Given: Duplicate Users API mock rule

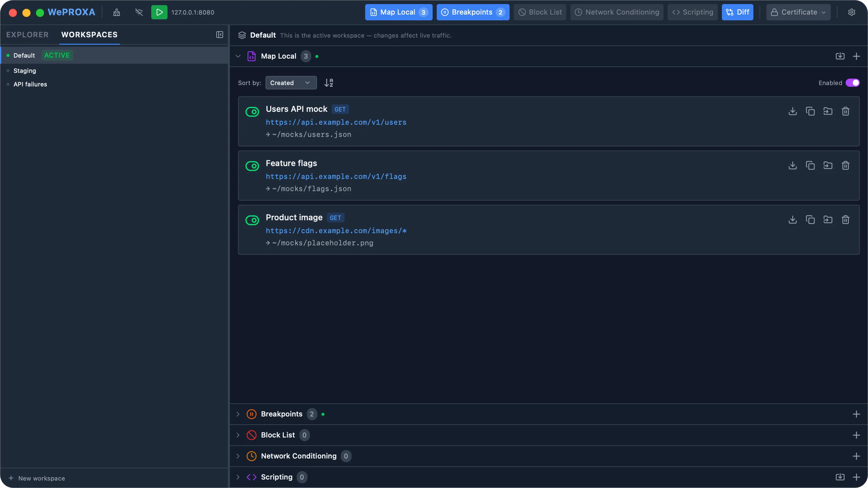Looking at the screenshot, I should [x=810, y=111].
